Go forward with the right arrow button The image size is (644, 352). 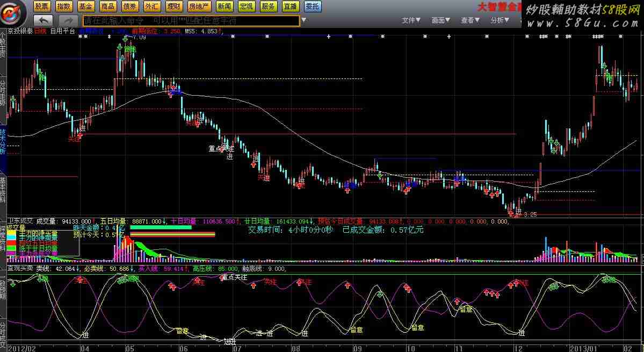tap(68, 20)
